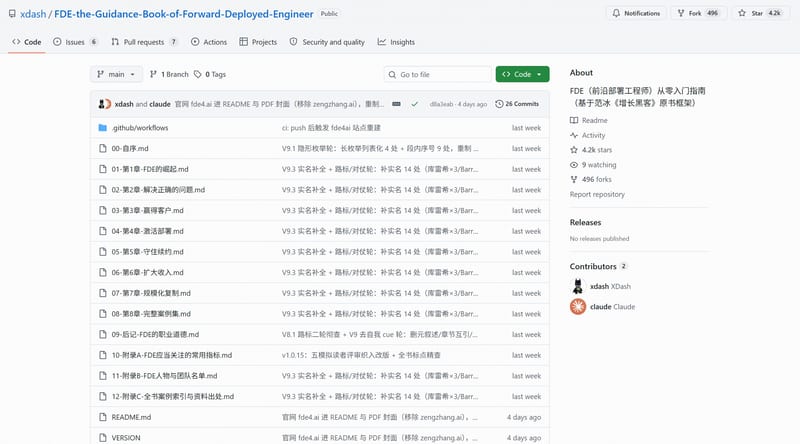Check the commit status checkmark icon

click(x=415, y=104)
